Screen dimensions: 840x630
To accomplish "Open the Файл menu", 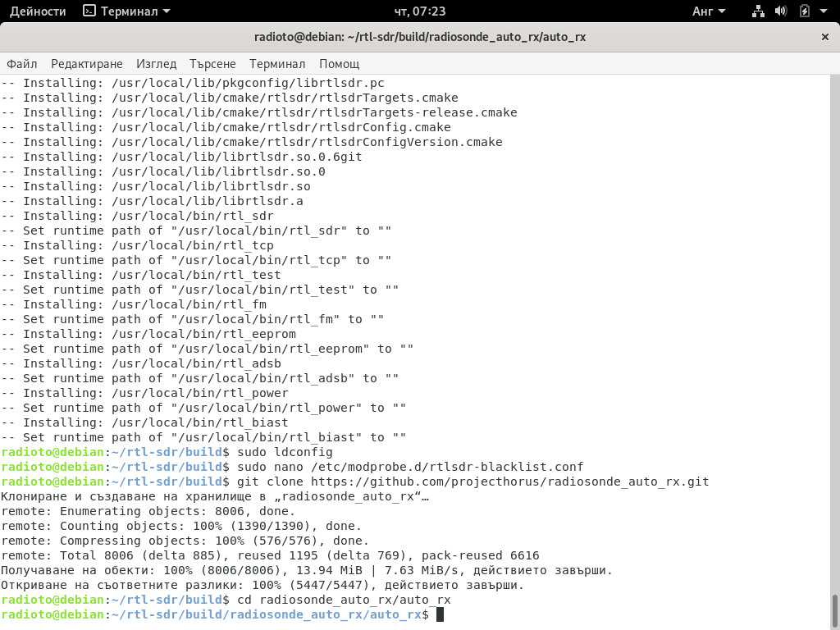I will 22,64.
